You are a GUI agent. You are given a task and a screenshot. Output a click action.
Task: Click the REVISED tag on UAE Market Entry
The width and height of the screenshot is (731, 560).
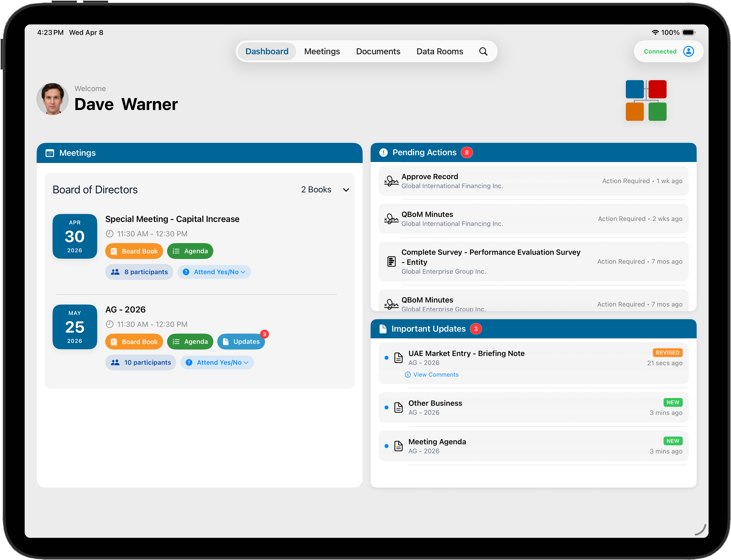click(667, 353)
